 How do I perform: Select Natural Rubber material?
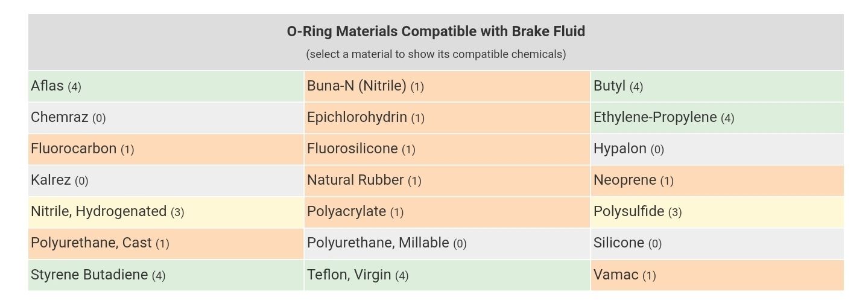point(447,180)
